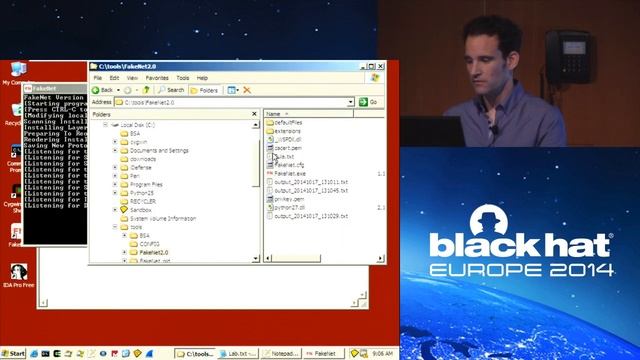640x360 pixels.
Task: Click the Folders tree scroll-down arrow
Action: [x=256, y=258]
